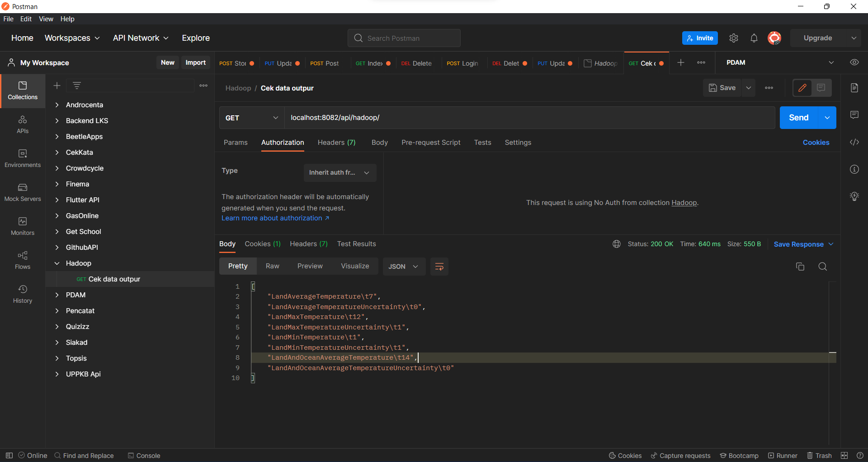The height and width of the screenshot is (462, 868).
Task: Open related requests lightbulb icon
Action: click(x=854, y=196)
